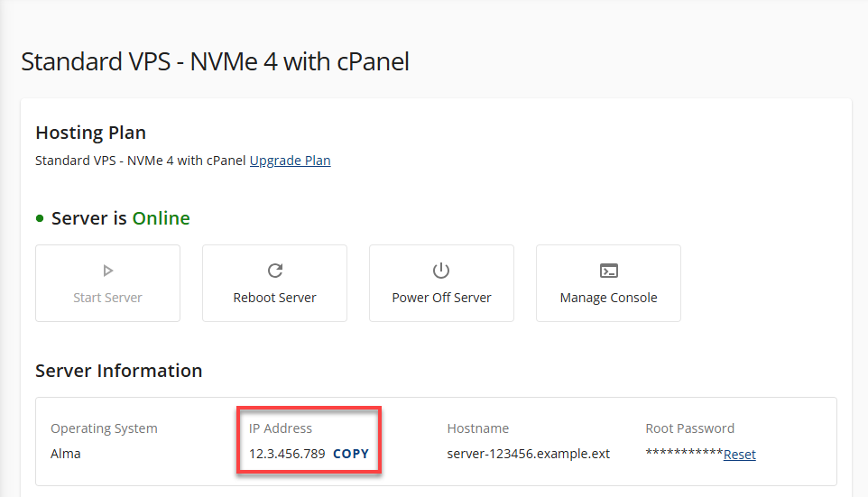868x497 pixels.
Task: Click the Reboot Server circular arrow icon
Action: (275, 271)
